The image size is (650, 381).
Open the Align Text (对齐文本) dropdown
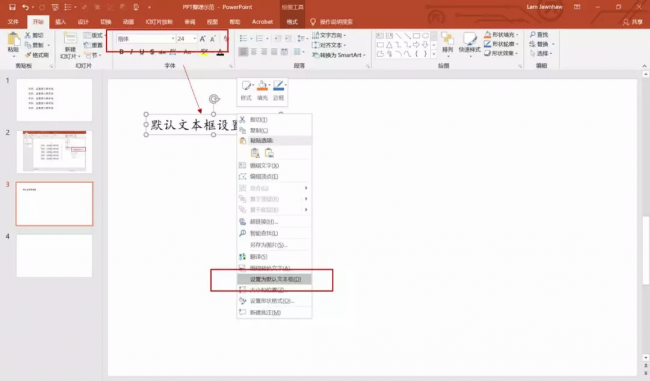(329, 45)
